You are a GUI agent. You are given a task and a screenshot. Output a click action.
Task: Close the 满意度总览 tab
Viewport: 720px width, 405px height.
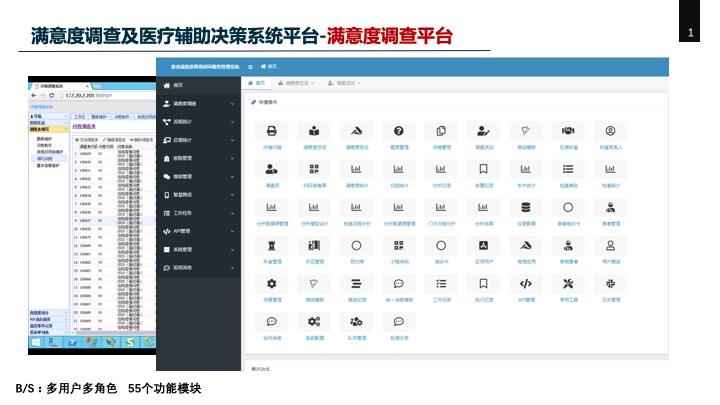[313, 83]
